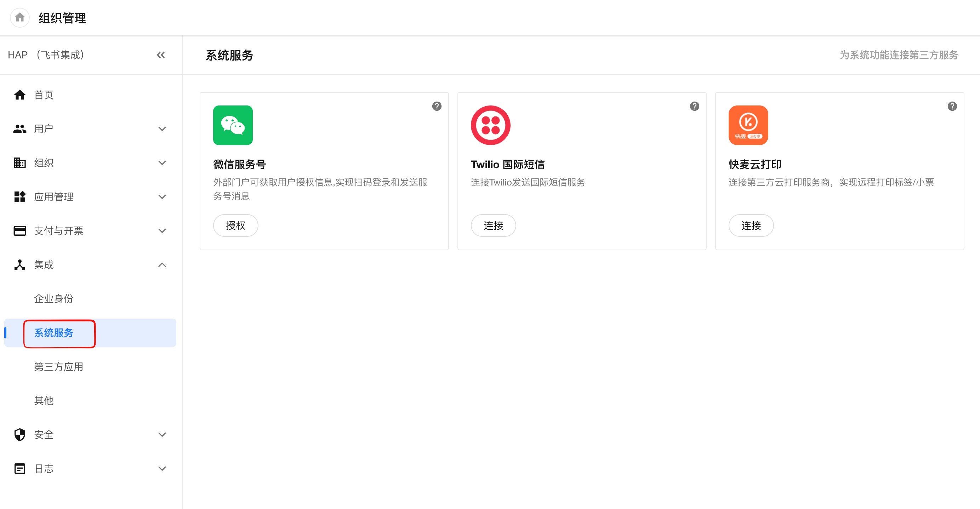This screenshot has height=509, width=980.
Task: Click the 快麦云打印 orange logo
Action: coord(748,125)
